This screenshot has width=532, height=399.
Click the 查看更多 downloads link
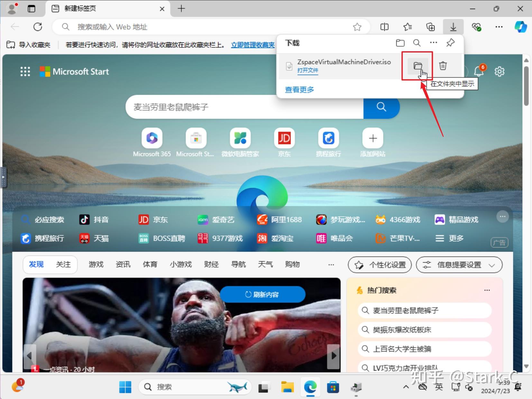(299, 89)
